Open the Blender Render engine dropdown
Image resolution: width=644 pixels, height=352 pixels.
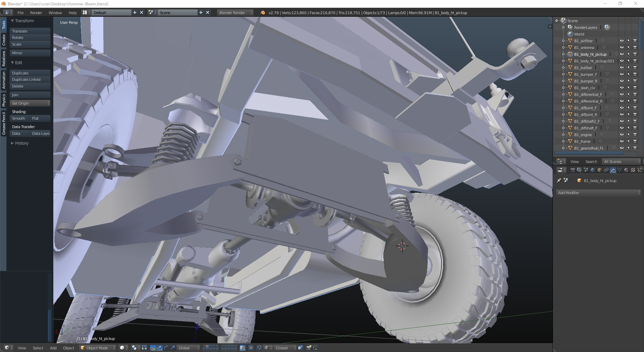[235, 12]
